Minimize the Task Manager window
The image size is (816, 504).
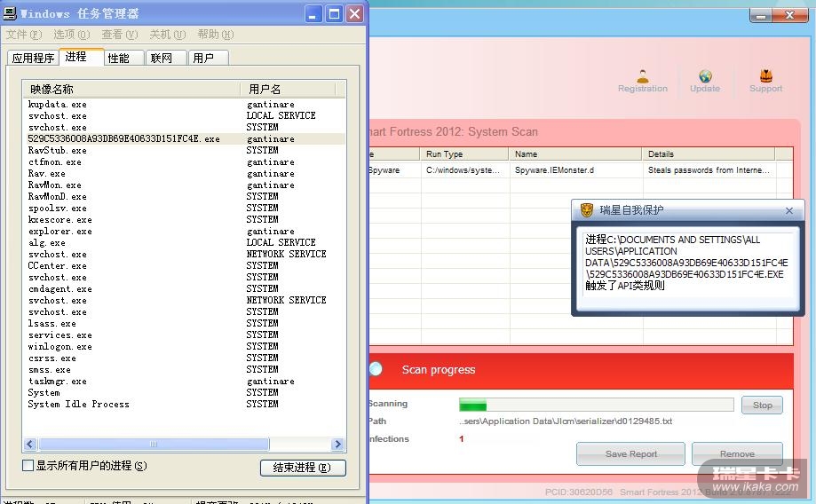(313, 14)
